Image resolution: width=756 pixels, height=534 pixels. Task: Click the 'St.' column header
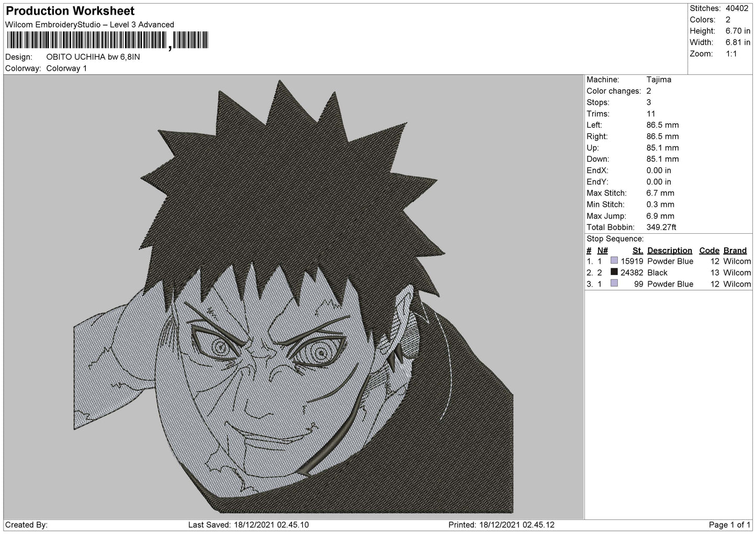tap(637, 251)
